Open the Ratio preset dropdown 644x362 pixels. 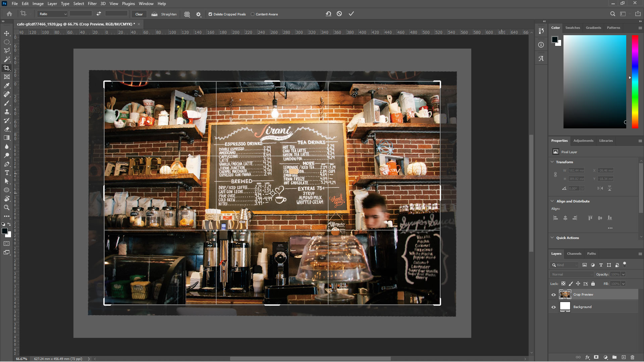53,14
